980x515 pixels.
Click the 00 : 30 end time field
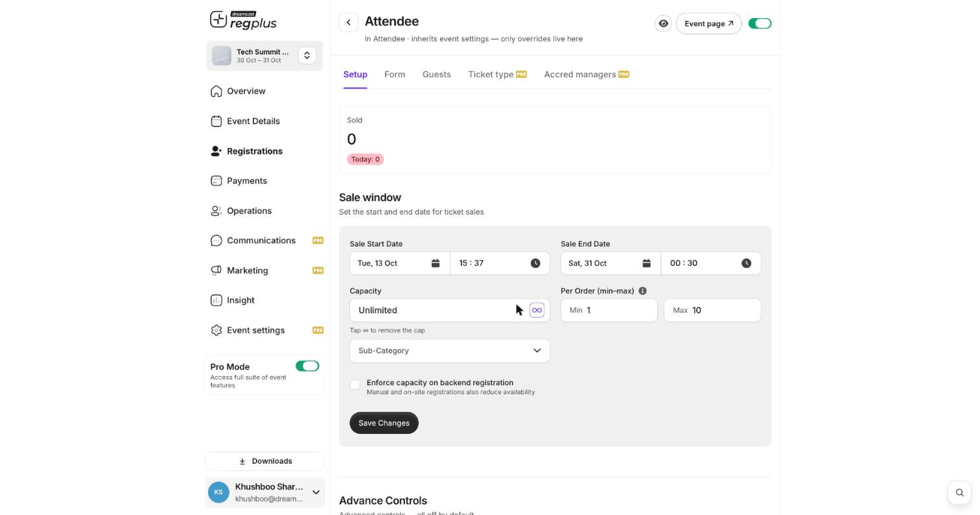coord(711,263)
